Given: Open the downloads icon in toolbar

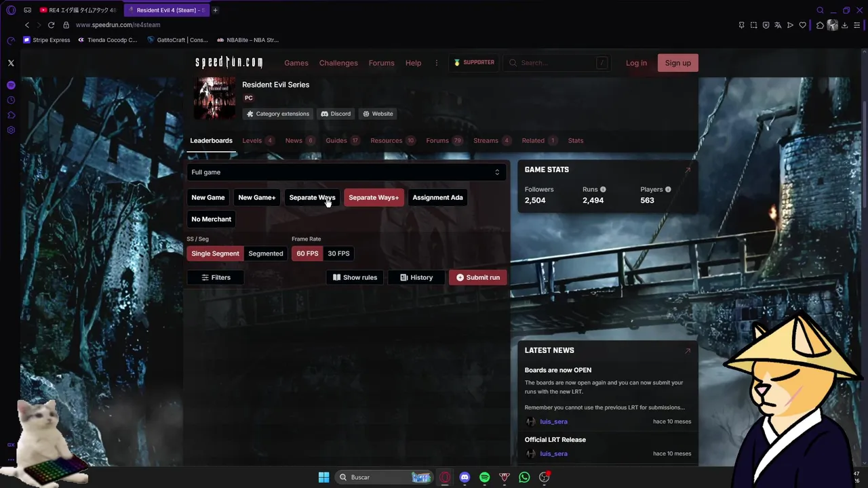Looking at the screenshot, I should tap(845, 25).
